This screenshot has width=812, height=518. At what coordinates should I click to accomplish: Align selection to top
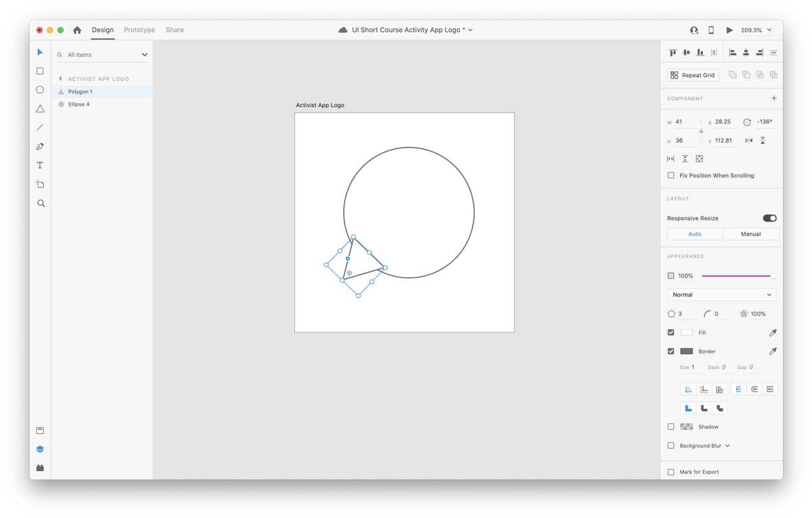pos(673,52)
